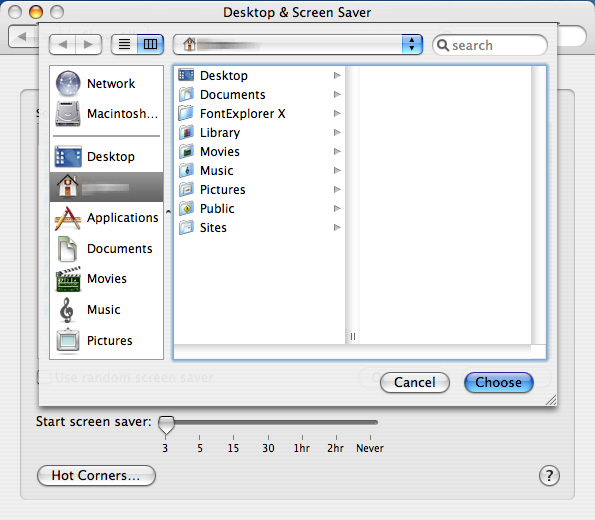Screen dimensions: 595x520
Task: Click the Sites folder icon
Action: click(x=186, y=227)
